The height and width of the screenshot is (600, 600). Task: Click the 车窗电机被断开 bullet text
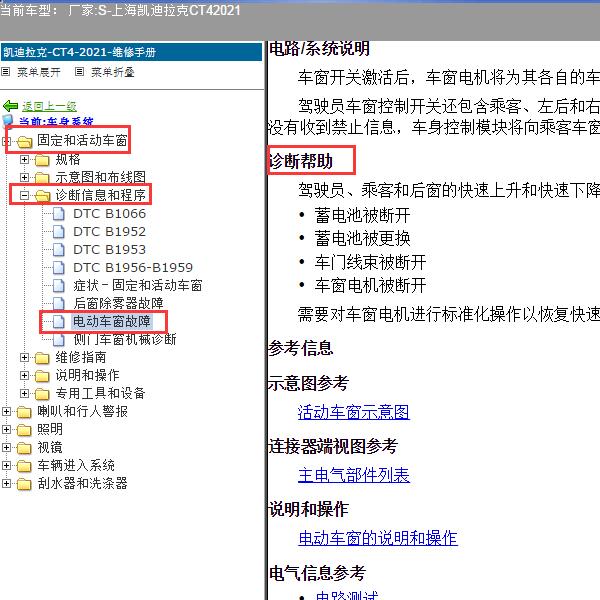point(370,285)
